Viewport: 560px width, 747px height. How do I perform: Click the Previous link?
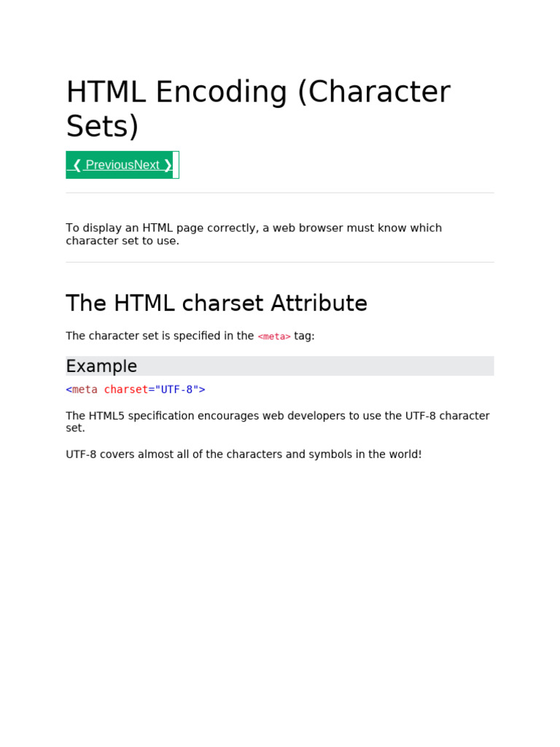point(109,165)
